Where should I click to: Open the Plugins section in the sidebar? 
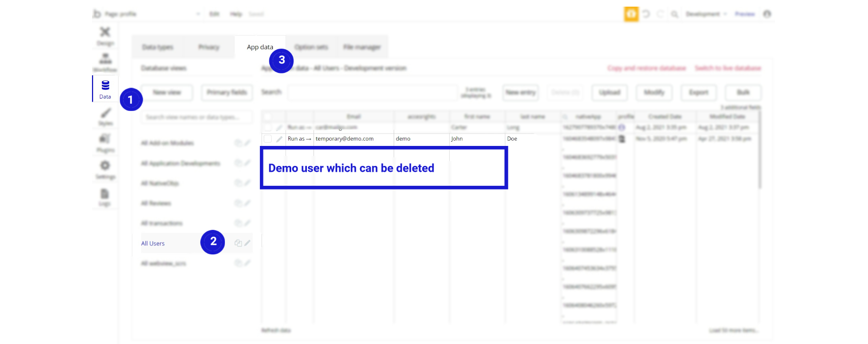click(105, 143)
